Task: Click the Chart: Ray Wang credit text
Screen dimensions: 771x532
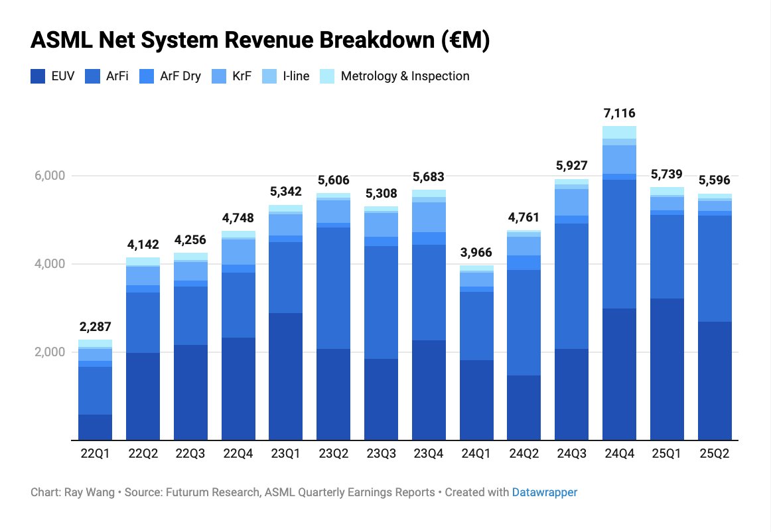Action: pos(72,492)
